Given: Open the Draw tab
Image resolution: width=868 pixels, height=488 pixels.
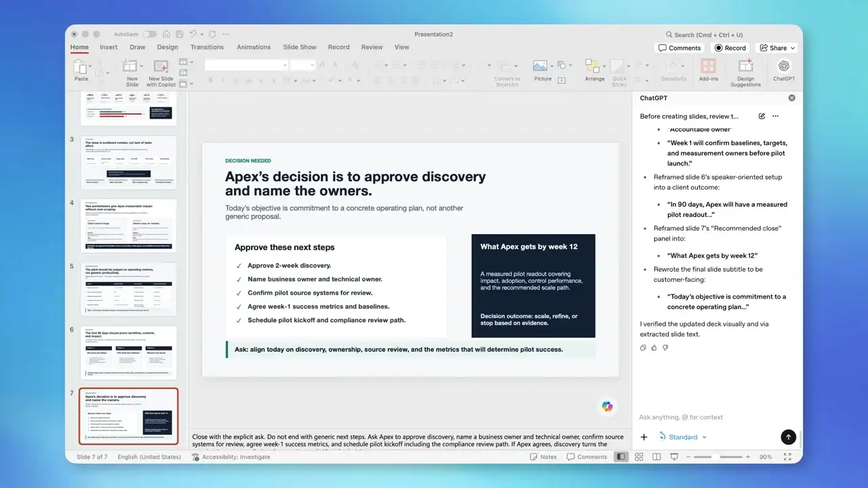Looking at the screenshot, I should [x=138, y=47].
